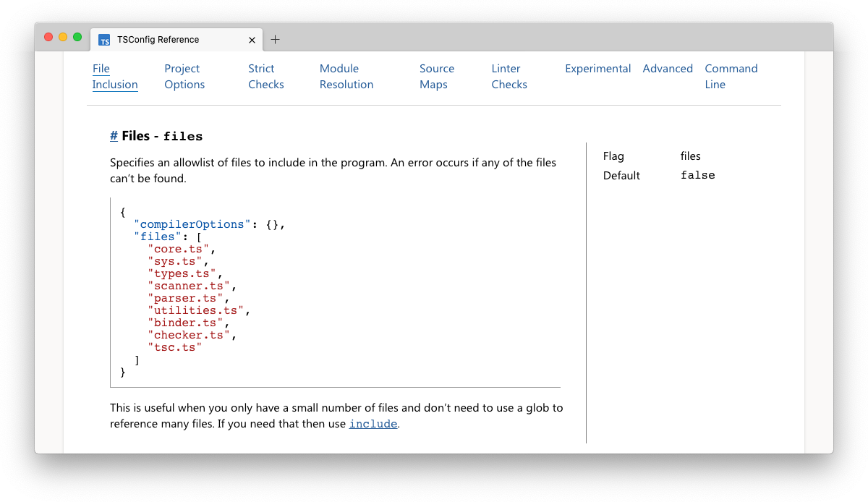Close the TSConfig Reference tab
The width and height of the screenshot is (868, 502).
tap(252, 40)
